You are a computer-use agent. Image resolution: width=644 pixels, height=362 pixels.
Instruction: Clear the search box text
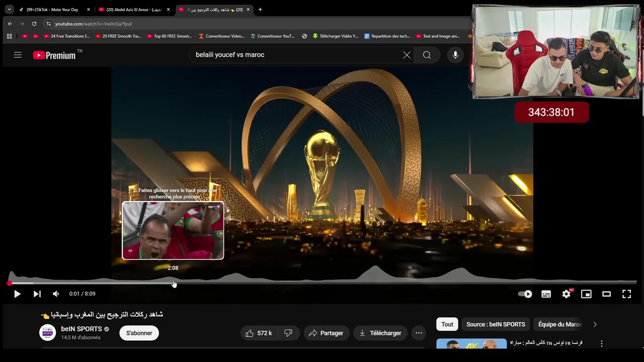coord(407,55)
